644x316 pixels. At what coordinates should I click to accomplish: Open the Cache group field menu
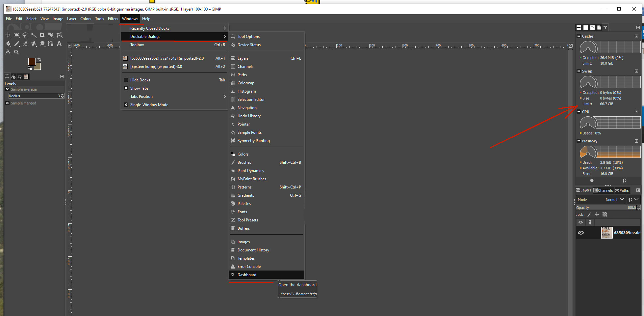click(636, 36)
